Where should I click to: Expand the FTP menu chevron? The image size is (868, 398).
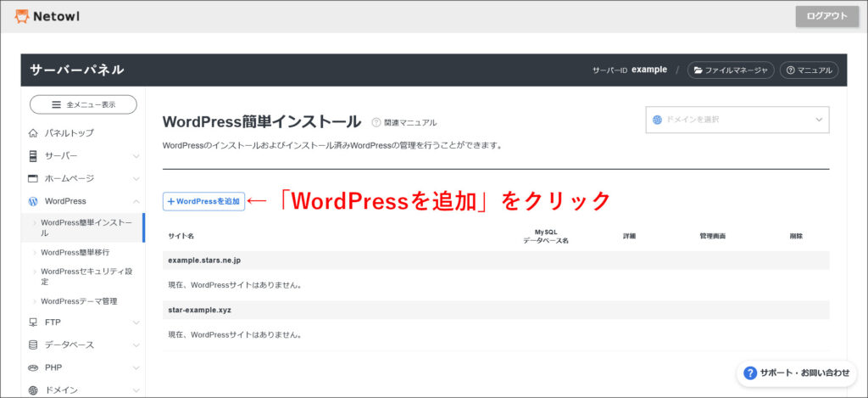[136, 322]
